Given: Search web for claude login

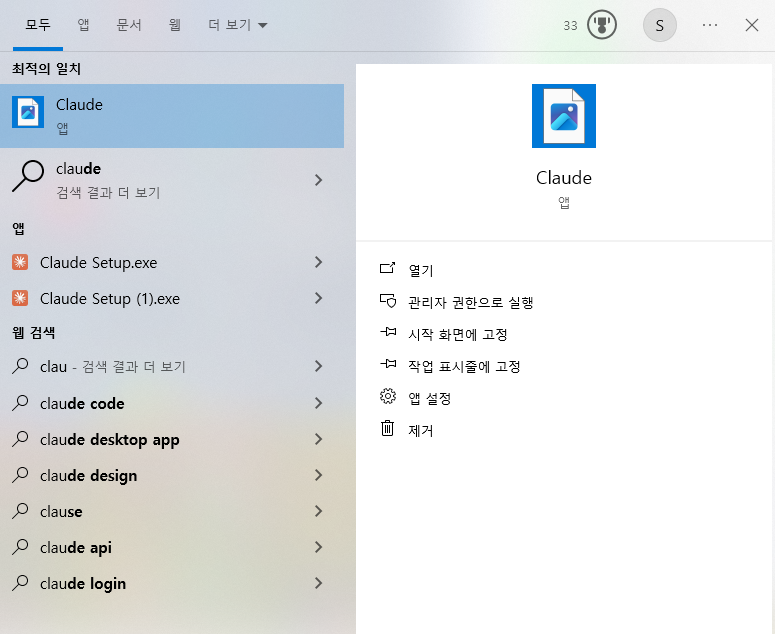Looking at the screenshot, I should point(83,584).
